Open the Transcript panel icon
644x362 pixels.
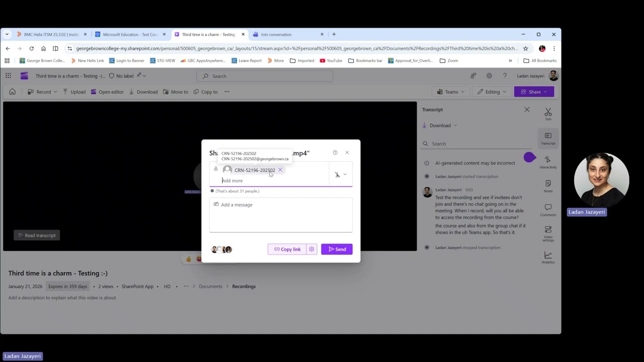548,138
